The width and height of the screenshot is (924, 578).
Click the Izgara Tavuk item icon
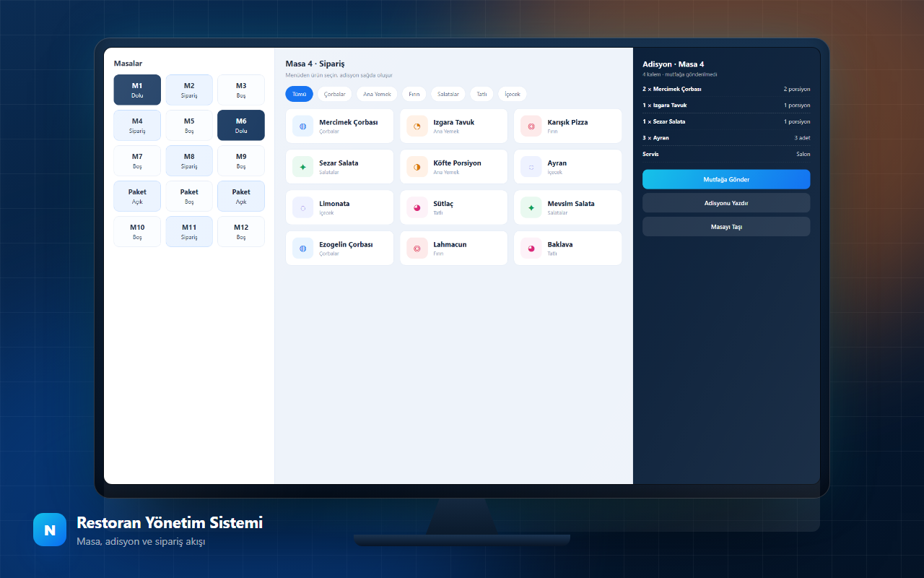(x=417, y=126)
